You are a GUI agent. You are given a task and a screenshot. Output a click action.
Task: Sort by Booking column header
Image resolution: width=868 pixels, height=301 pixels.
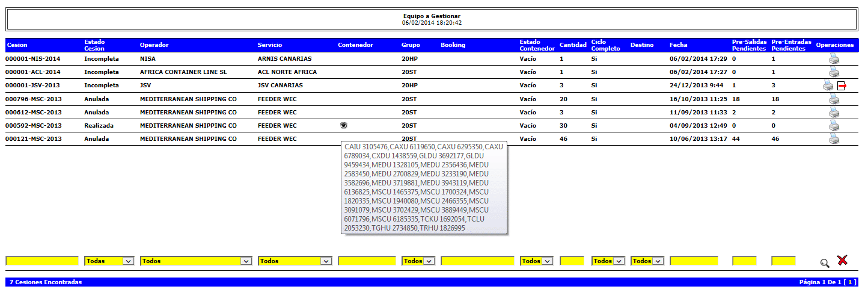453,45
